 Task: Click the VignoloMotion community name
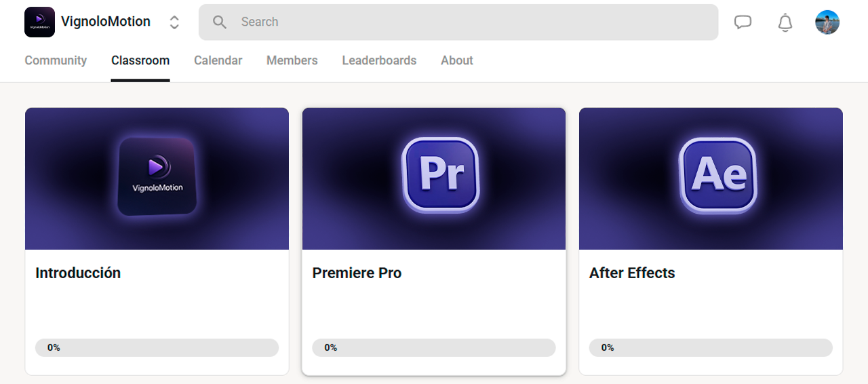[106, 22]
